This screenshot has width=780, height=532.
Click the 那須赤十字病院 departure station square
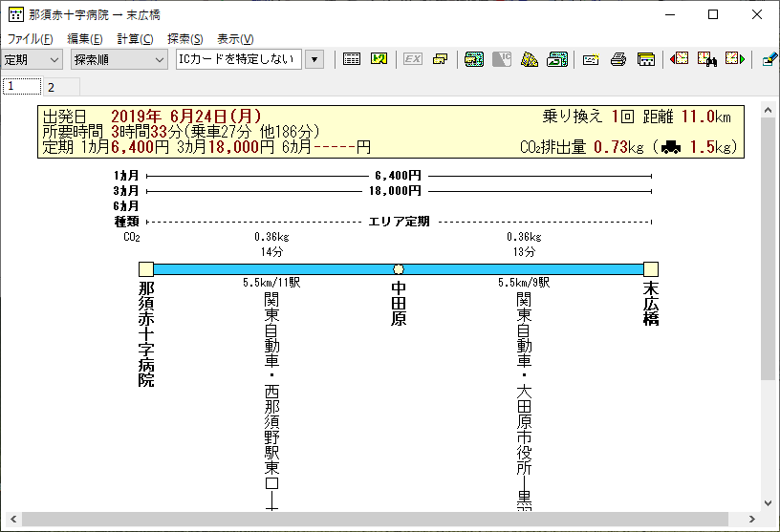[x=145, y=269]
